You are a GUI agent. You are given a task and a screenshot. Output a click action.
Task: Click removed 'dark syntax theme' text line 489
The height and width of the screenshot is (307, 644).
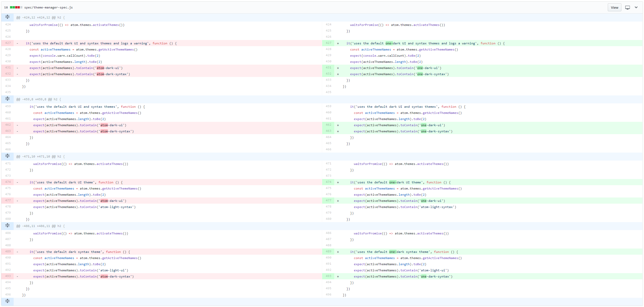click(85, 252)
